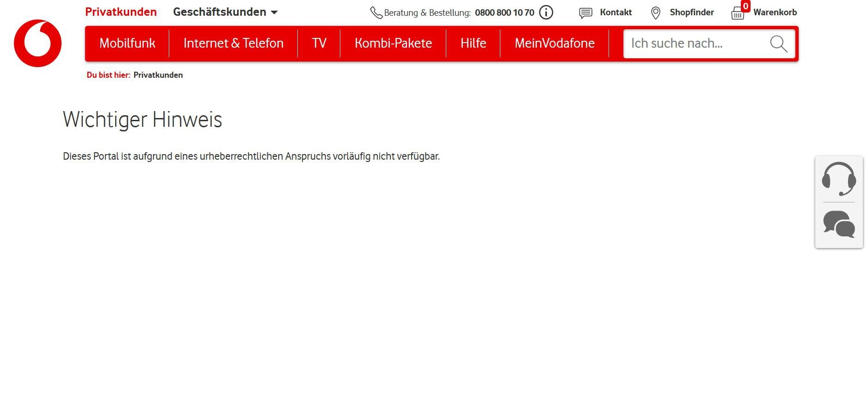Click the Vodafone logo
The image size is (868, 404).
tap(37, 43)
